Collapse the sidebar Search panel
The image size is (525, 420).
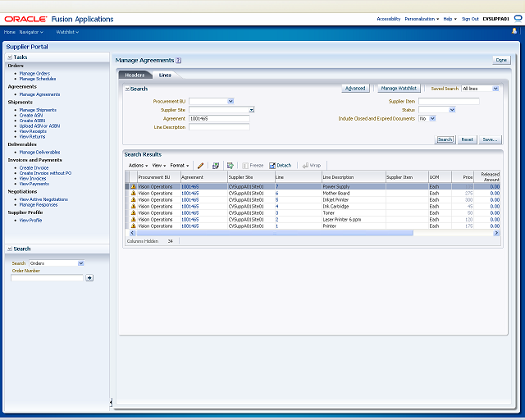point(10,249)
